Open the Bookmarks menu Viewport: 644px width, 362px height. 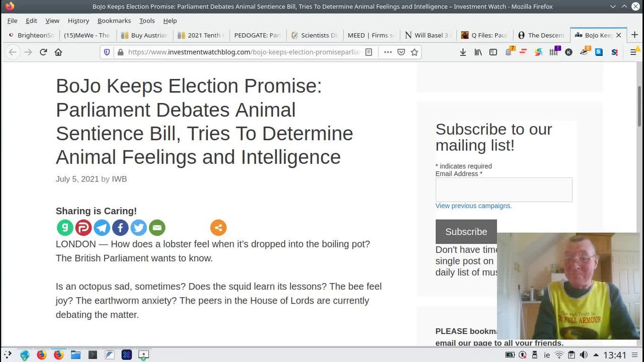(x=114, y=21)
